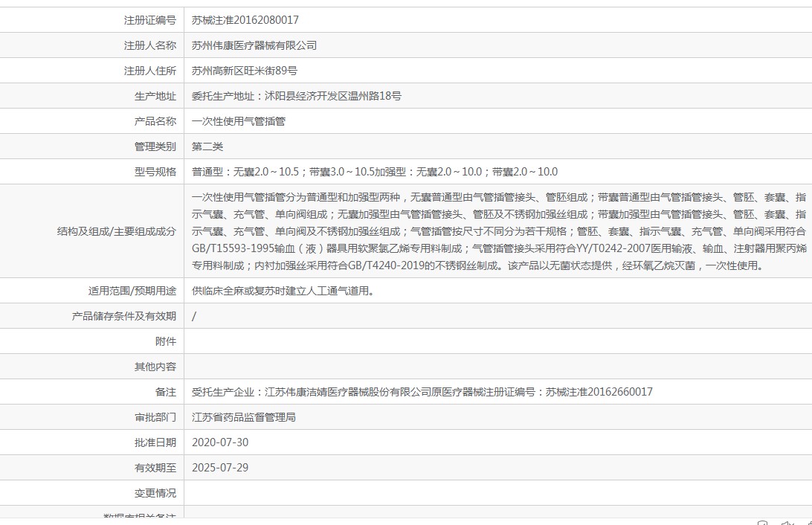The image size is (812, 525).
Task: Select address 苏州高新区旺米街89号
Action: (x=245, y=71)
